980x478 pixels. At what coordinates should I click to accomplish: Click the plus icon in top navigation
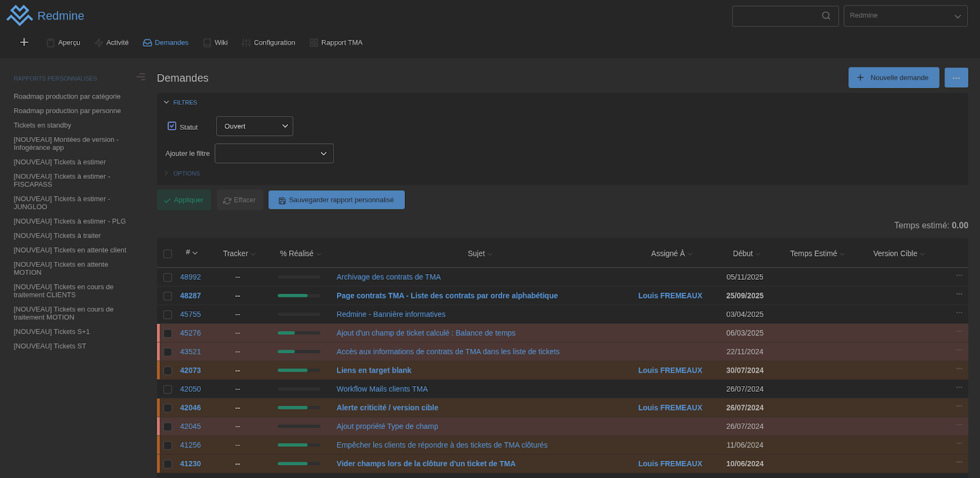click(x=24, y=42)
